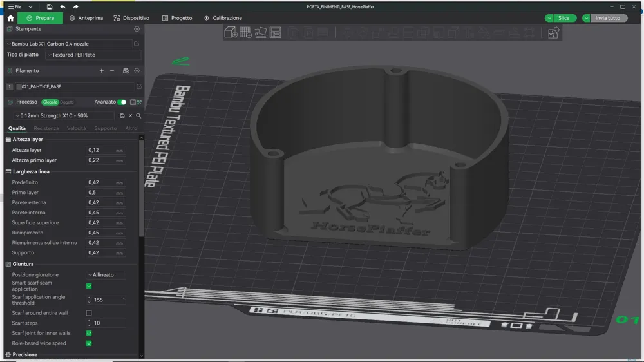Edit the Bambu Lab X1 Carbon printer preset
Screen dimensions: 644x362
click(x=137, y=44)
